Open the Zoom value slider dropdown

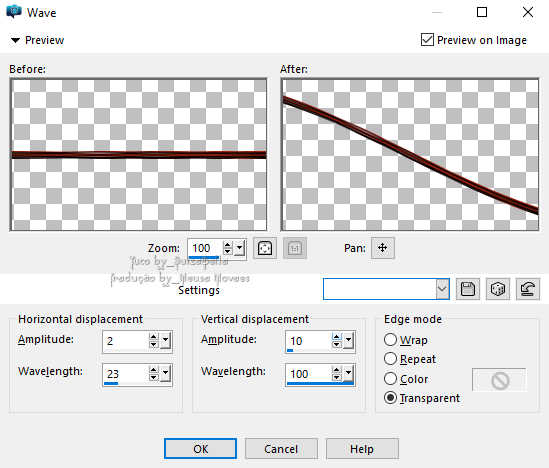239,248
